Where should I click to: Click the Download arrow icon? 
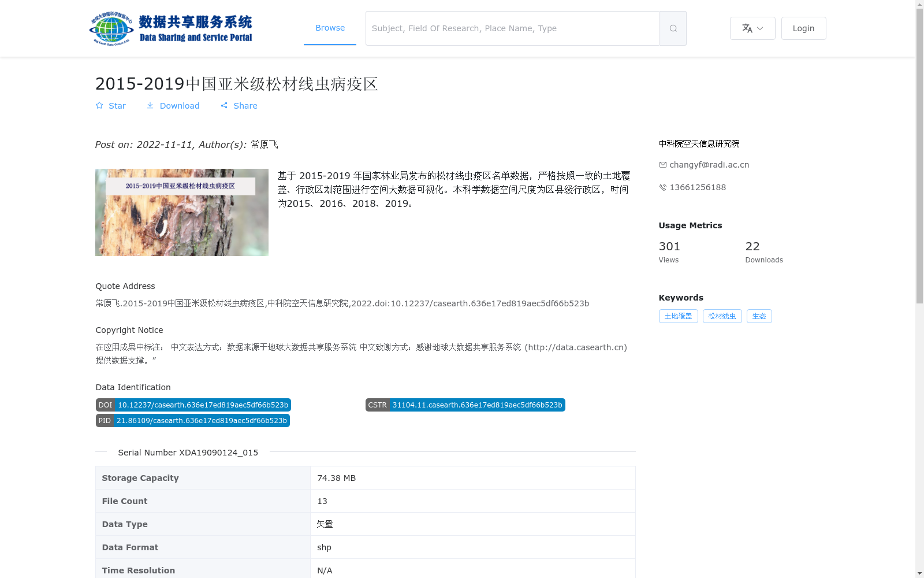pyautogui.click(x=150, y=106)
